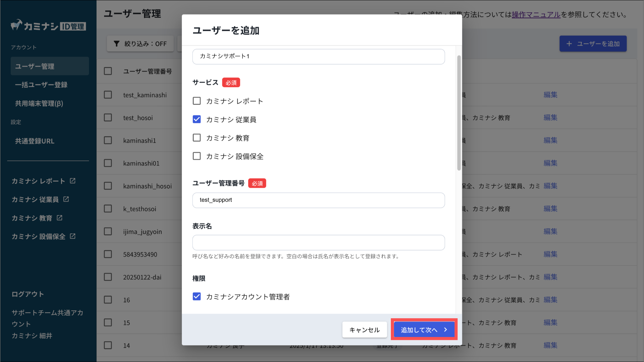This screenshot has width=644, height=362.
Task: Click the kaminashi01 table cell
Action: click(141, 163)
